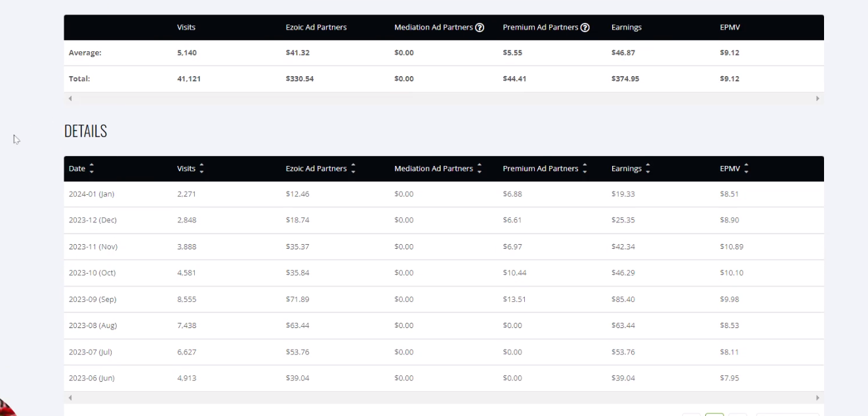Click November Ezoic value $35.37
This screenshot has width=868, height=416.
tap(297, 247)
